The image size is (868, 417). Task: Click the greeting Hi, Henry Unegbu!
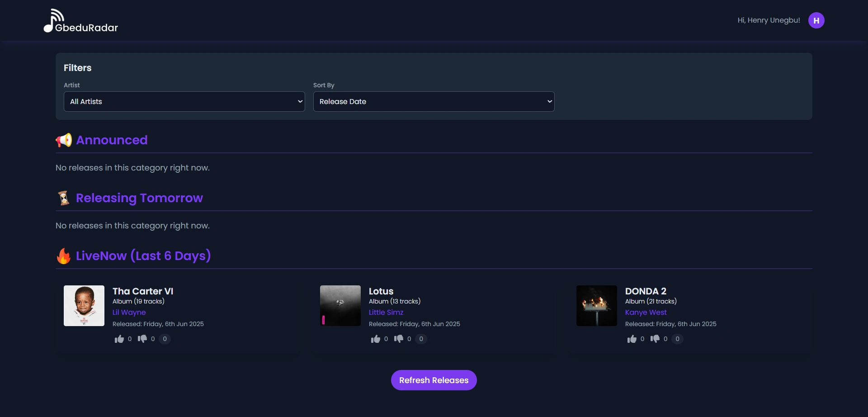coord(769,20)
